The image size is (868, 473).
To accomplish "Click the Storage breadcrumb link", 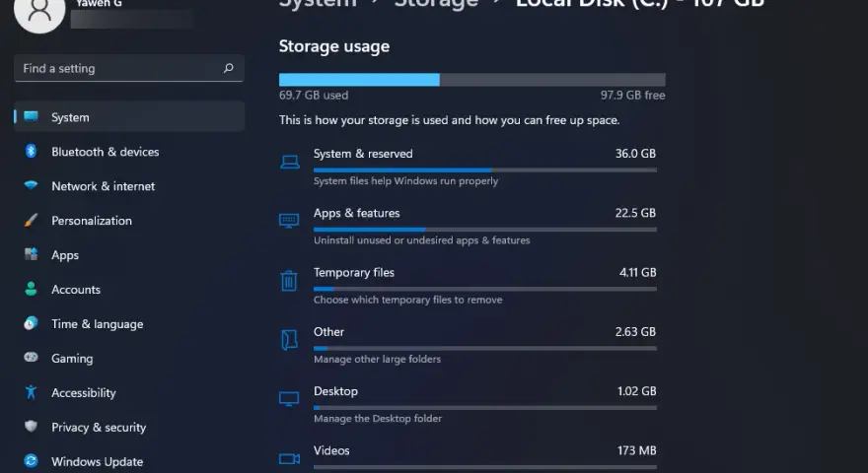I will point(436,3).
